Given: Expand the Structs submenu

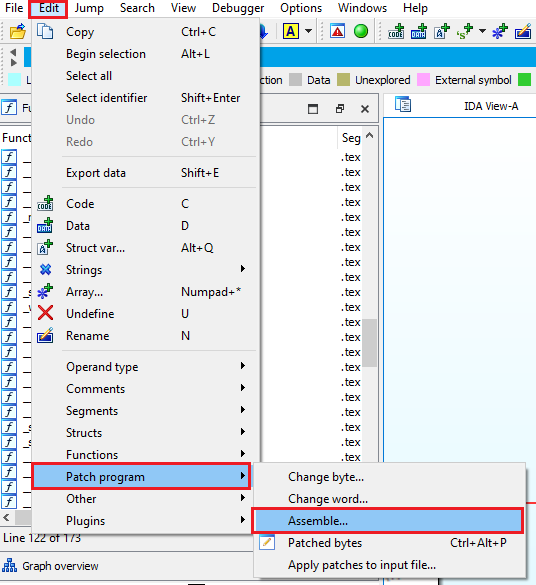Looking at the screenshot, I should pyautogui.click(x=145, y=433).
